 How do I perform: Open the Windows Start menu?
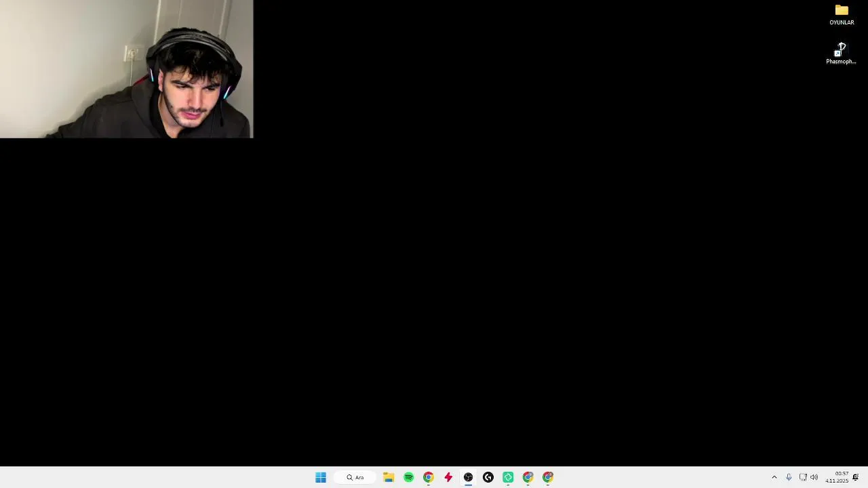coord(321,477)
